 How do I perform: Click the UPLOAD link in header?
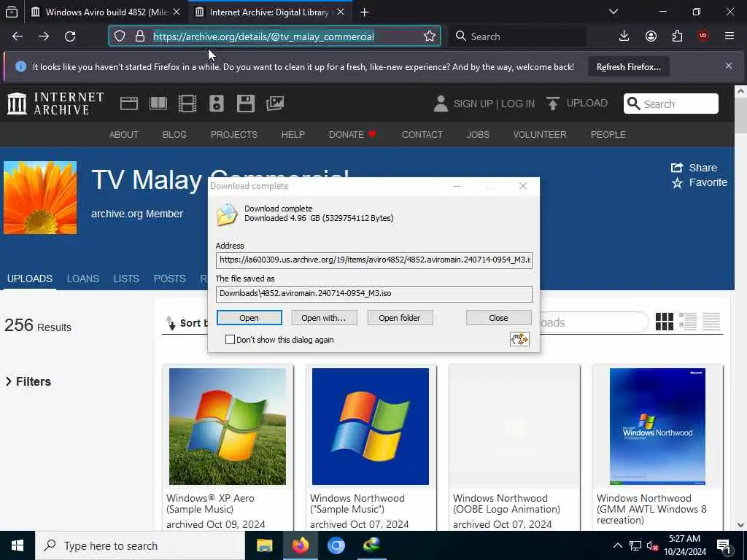point(577,104)
